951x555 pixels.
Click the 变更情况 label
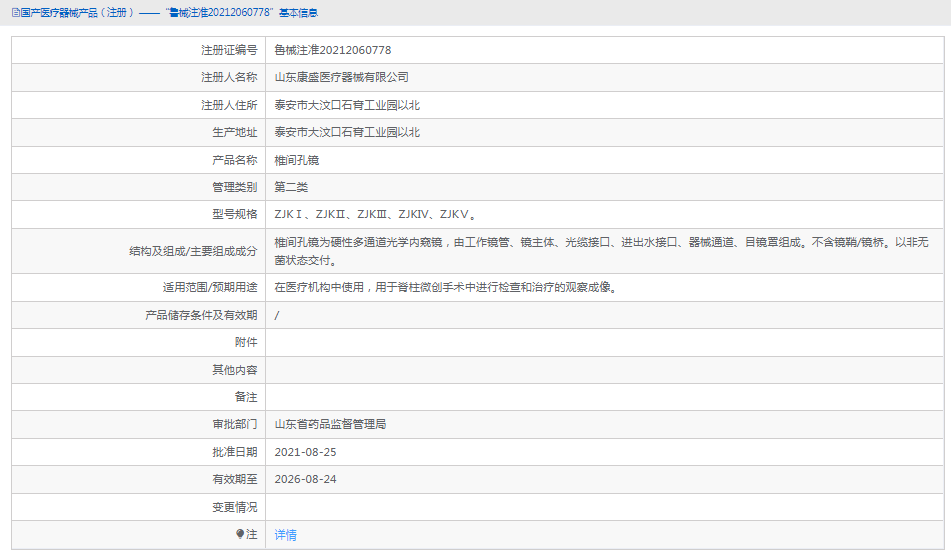(x=235, y=507)
